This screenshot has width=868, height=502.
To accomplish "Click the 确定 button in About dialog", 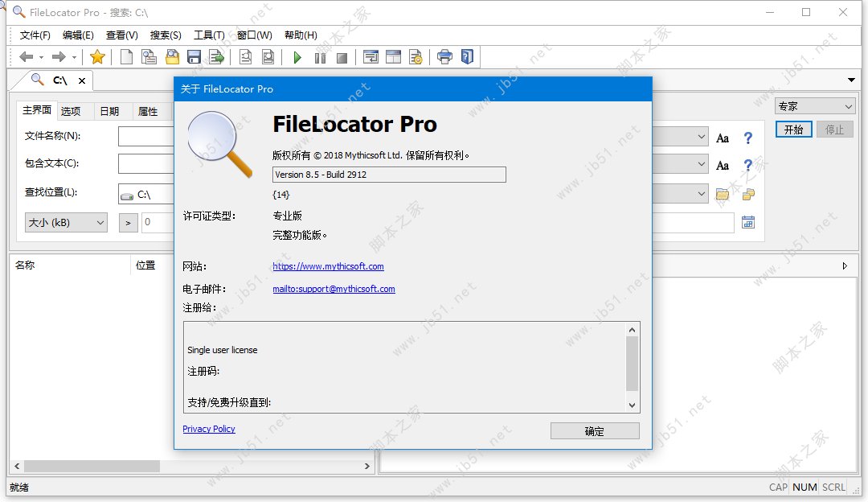I will (x=595, y=431).
